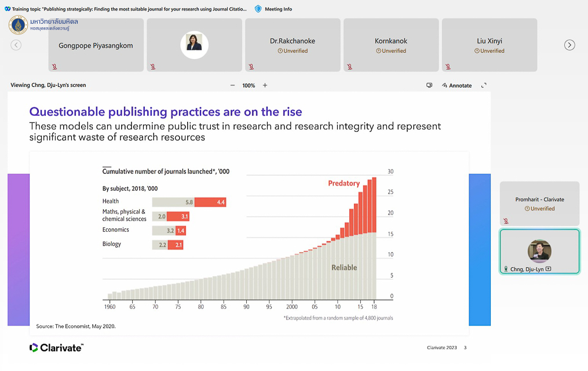Click the Unverified label under Liu Xinyi
This screenshot has width=588, height=371.
coord(490,51)
